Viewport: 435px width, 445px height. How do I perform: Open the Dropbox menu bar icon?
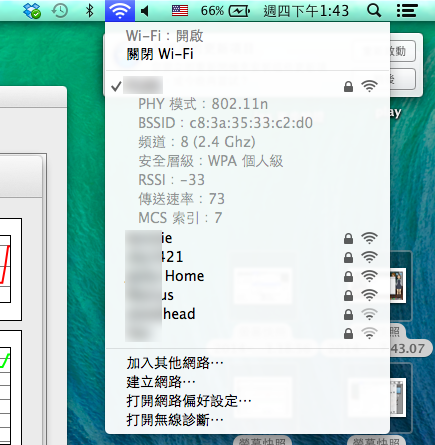click(x=32, y=11)
